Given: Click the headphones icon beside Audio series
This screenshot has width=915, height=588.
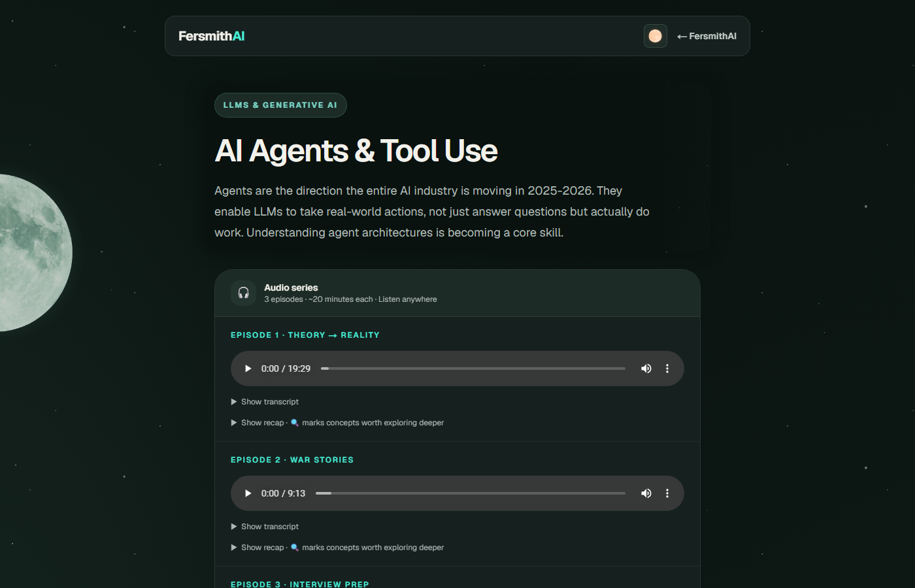Looking at the screenshot, I should (x=244, y=293).
